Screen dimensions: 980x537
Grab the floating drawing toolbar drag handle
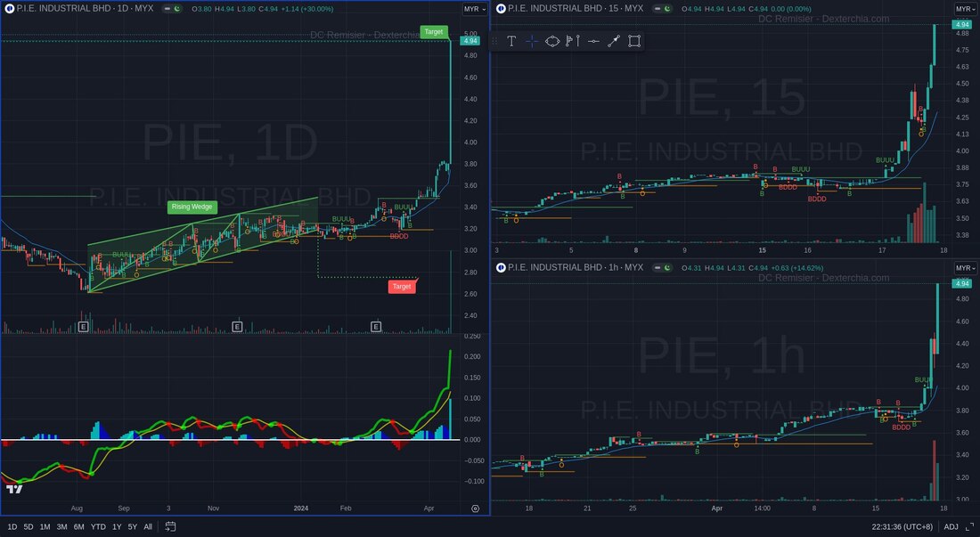pyautogui.click(x=495, y=41)
